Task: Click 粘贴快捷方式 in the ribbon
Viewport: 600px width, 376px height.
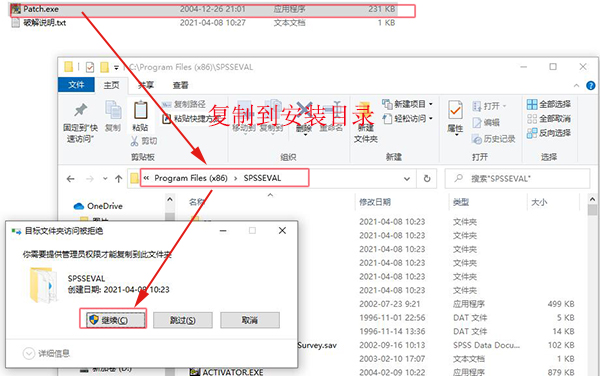Action: tap(190, 119)
